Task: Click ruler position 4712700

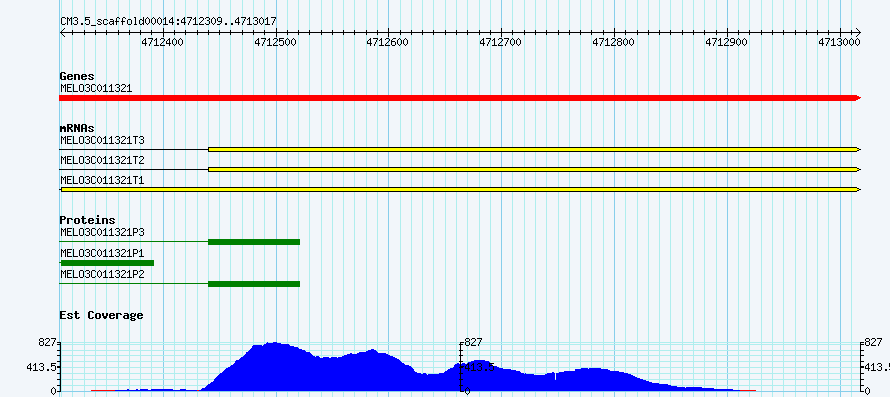Action: pos(501,42)
